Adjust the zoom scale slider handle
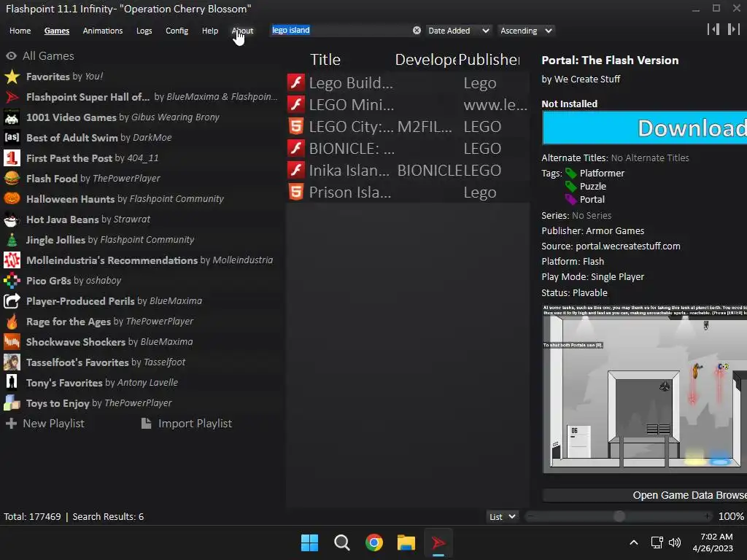Screen dimensions: 747x560 (619, 516)
